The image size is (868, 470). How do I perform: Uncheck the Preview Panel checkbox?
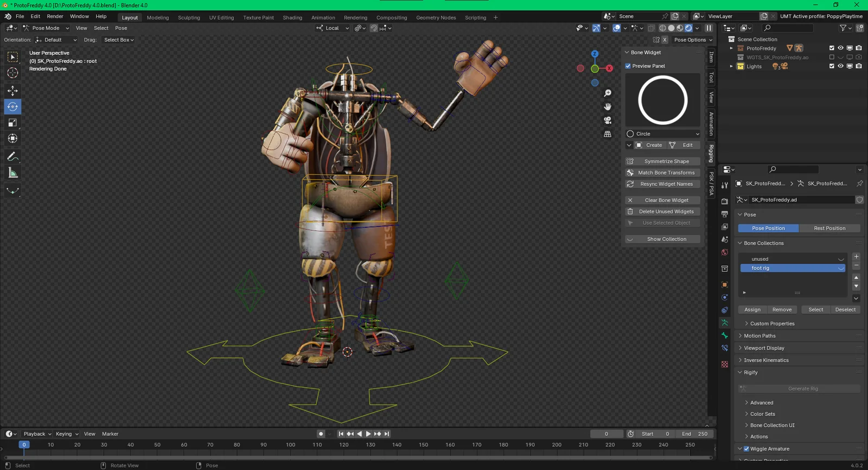628,66
